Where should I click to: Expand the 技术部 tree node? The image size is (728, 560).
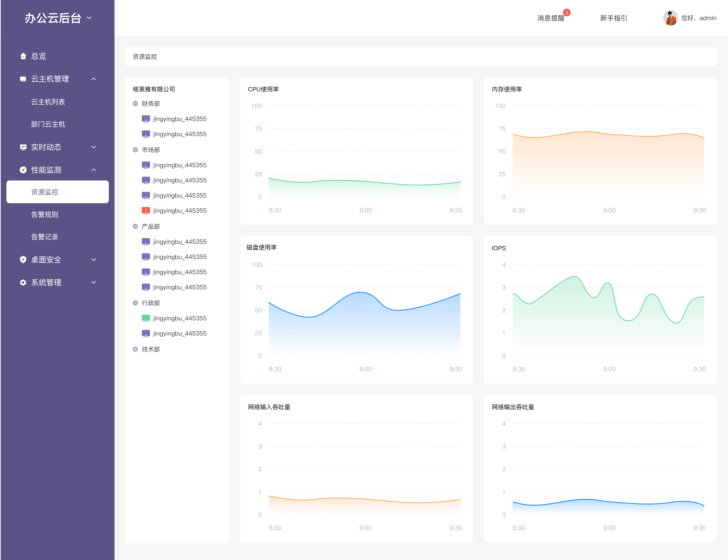(x=135, y=349)
